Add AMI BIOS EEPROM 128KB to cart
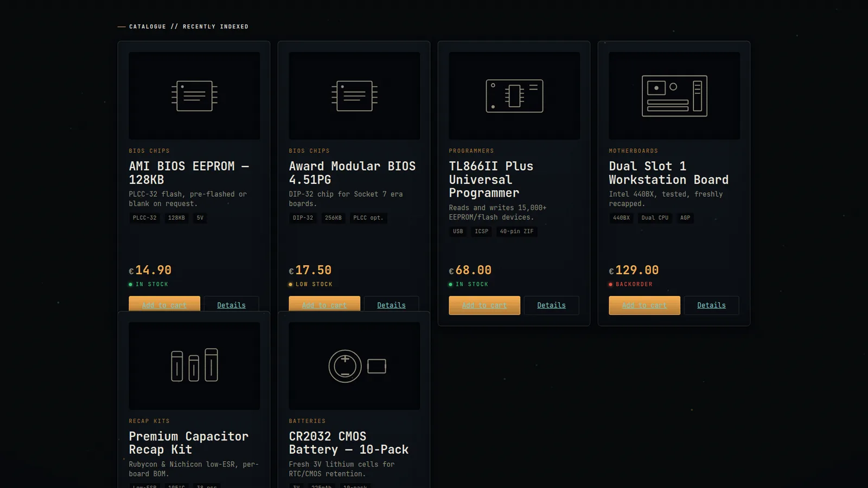Viewport: 868px width, 488px height. tap(164, 304)
